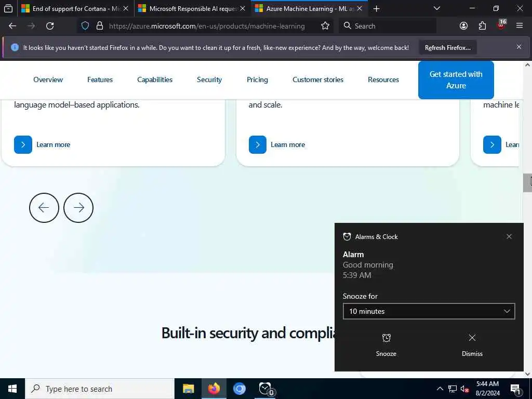Click blue chevron icon in second card
The width and height of the screenshot is (532, 399).
pos(258,144)
